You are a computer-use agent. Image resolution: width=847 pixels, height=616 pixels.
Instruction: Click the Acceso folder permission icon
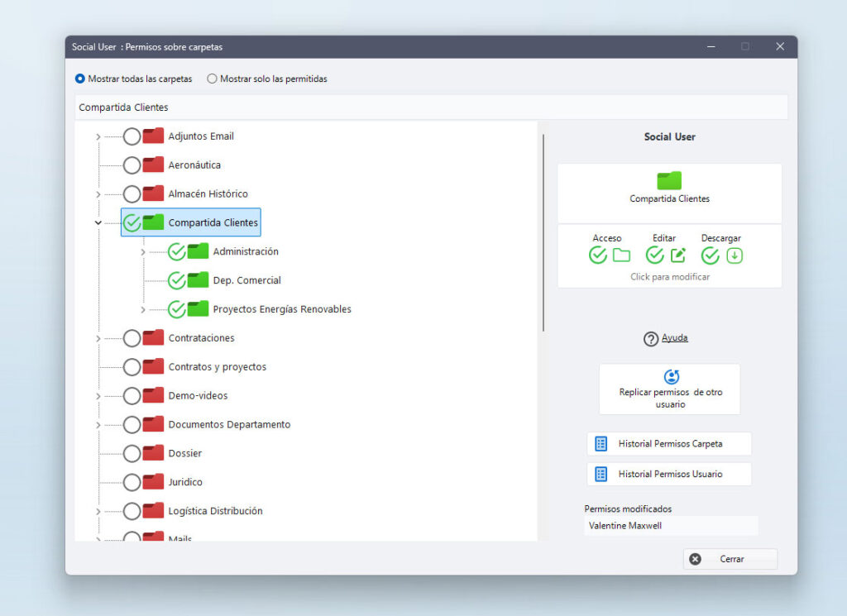click(621, 255)
